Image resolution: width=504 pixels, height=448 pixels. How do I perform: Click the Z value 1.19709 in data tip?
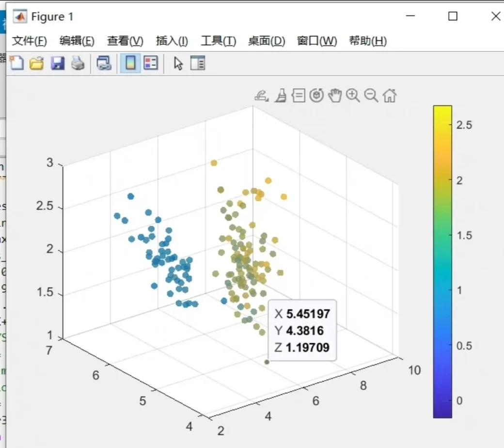tap(308, 347)
